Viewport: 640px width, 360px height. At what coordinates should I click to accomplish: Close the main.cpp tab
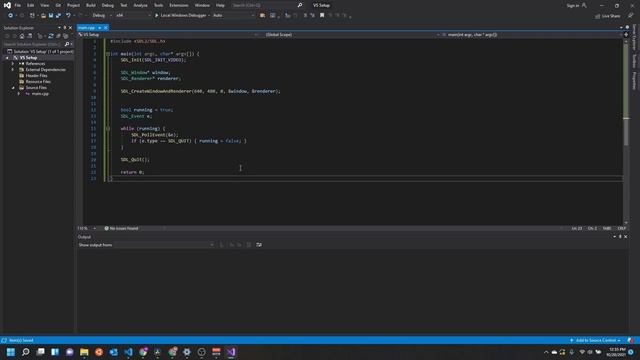click(x=106, y=28)
